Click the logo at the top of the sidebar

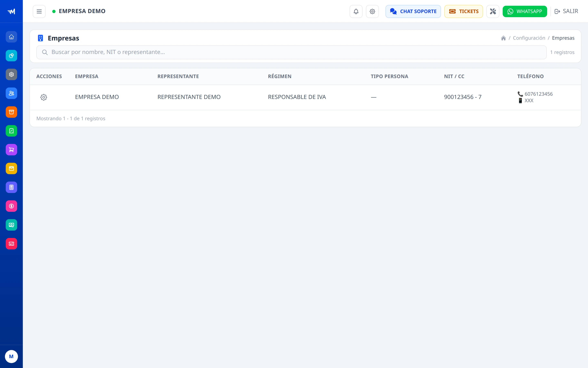(x=11, y=11)
